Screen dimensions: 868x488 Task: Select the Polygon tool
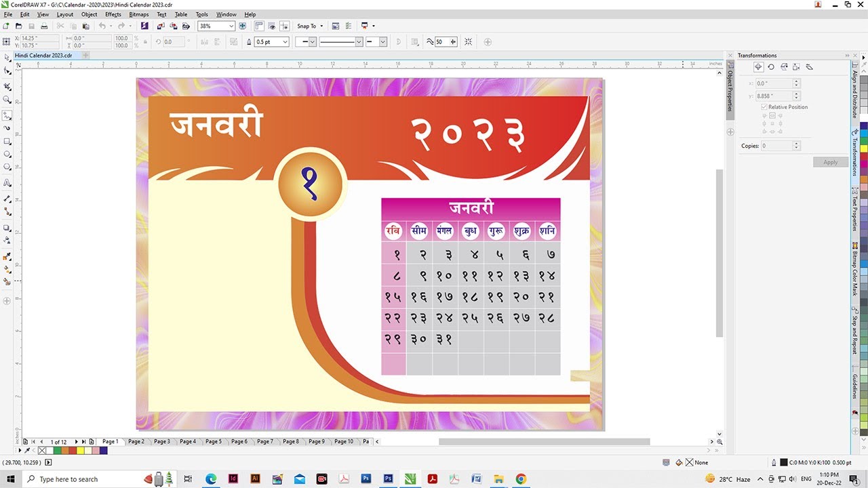7,167
